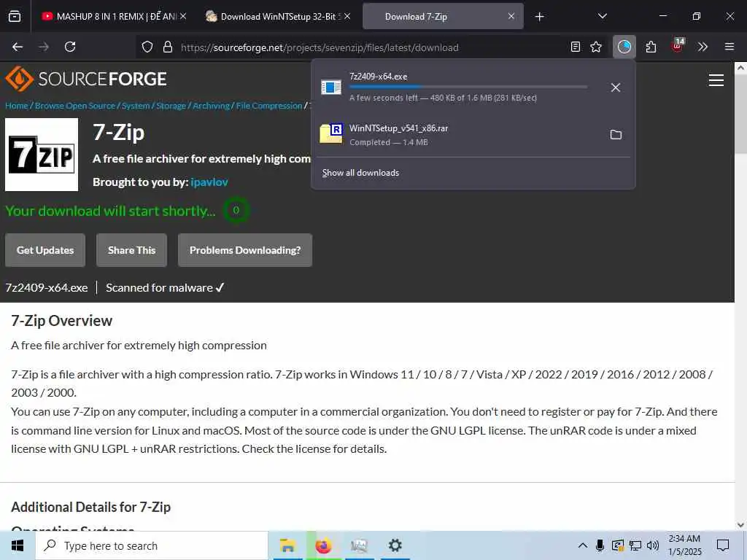Image resolution: width=747 pixels, height=560 pixels.
Task: Close the Download 7-Zip tab
Action: (511, 16)
